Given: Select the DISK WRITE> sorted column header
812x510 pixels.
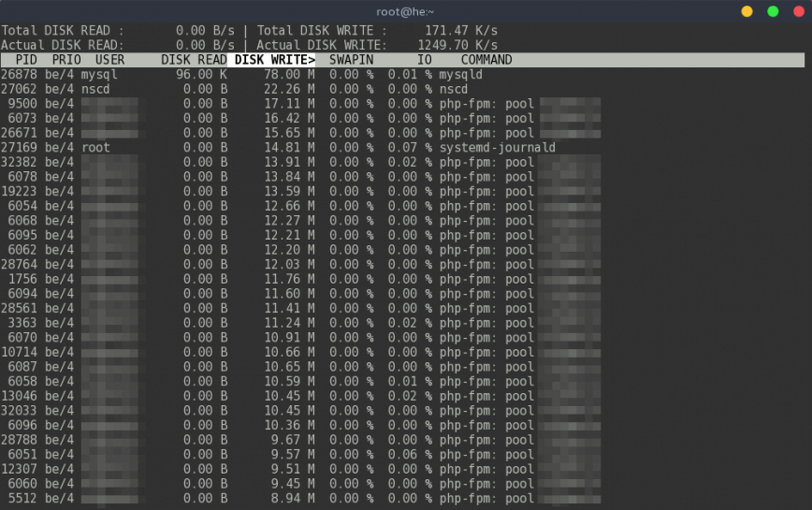Looking at the screenshot, I should point(274,60).
